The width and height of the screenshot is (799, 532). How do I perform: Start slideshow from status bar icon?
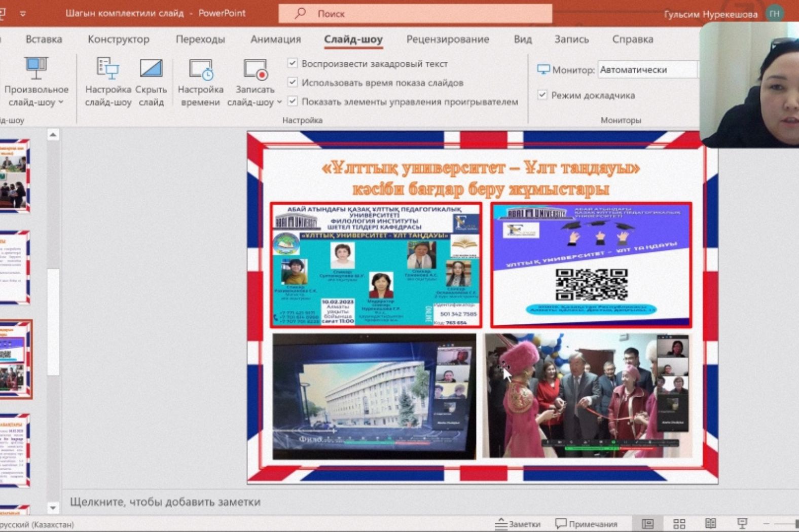click(x=742, y=523)
